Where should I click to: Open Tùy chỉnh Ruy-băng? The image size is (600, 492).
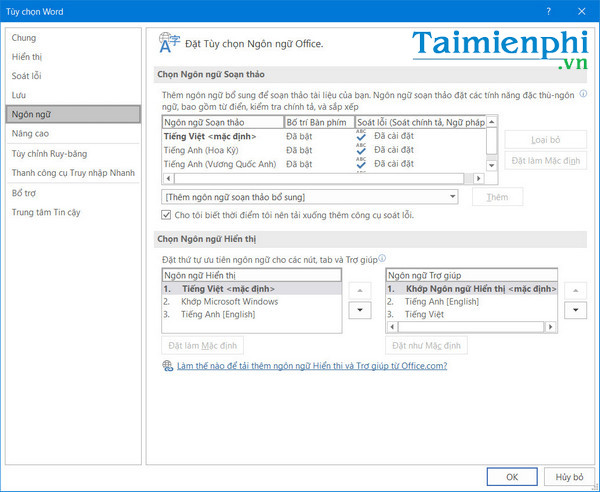(x=73, y=154)
